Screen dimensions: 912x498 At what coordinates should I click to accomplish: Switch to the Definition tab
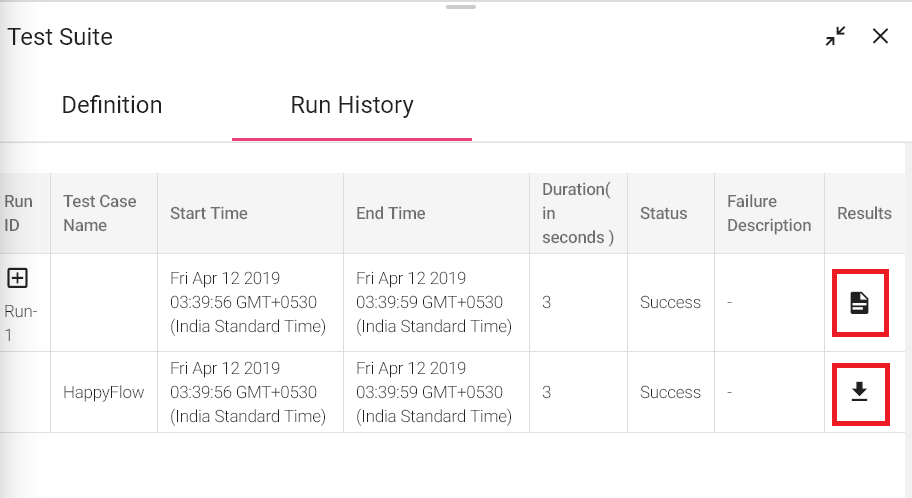112,105
